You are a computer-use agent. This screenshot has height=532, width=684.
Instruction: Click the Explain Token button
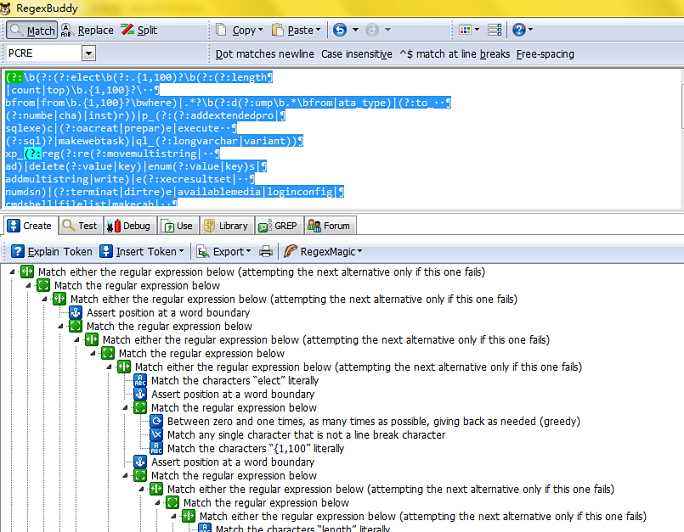(50, 251)
